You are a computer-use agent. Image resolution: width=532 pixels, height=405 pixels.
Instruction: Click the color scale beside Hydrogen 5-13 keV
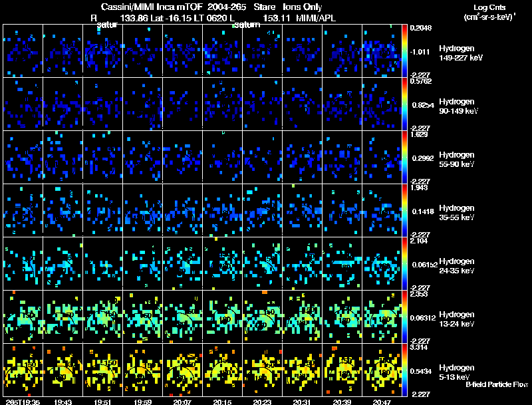point(404,370)
